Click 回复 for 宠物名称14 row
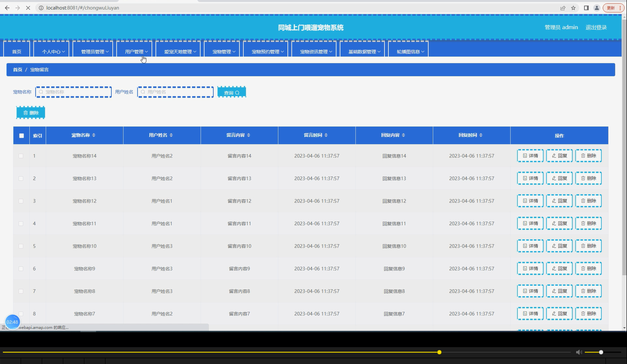Viewport: 627px width, 364px height. 560,156
